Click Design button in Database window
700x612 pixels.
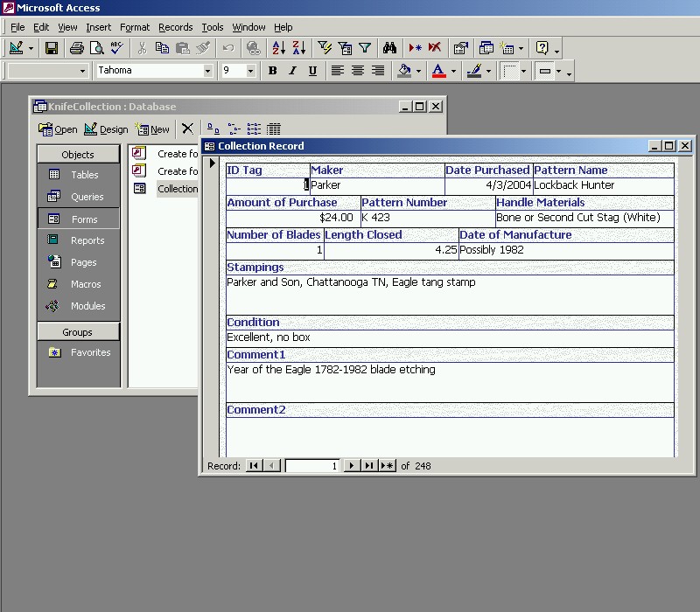(106, 129)
